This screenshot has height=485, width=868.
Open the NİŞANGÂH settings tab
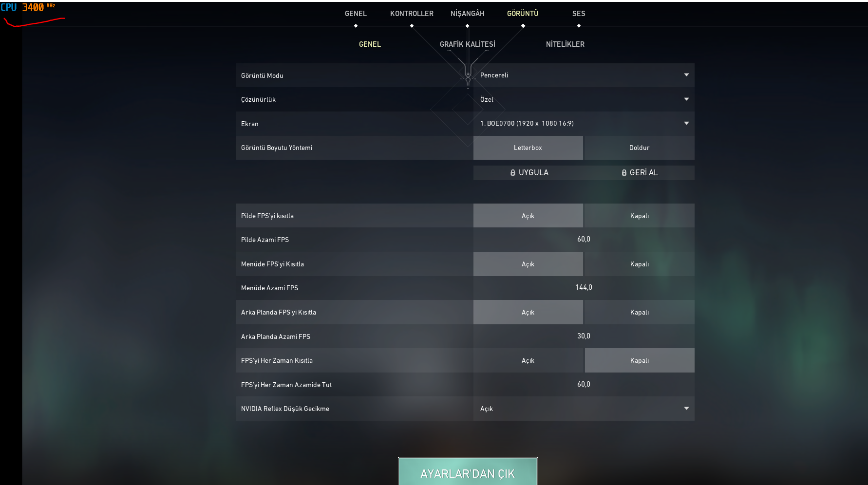pos(467,14)
